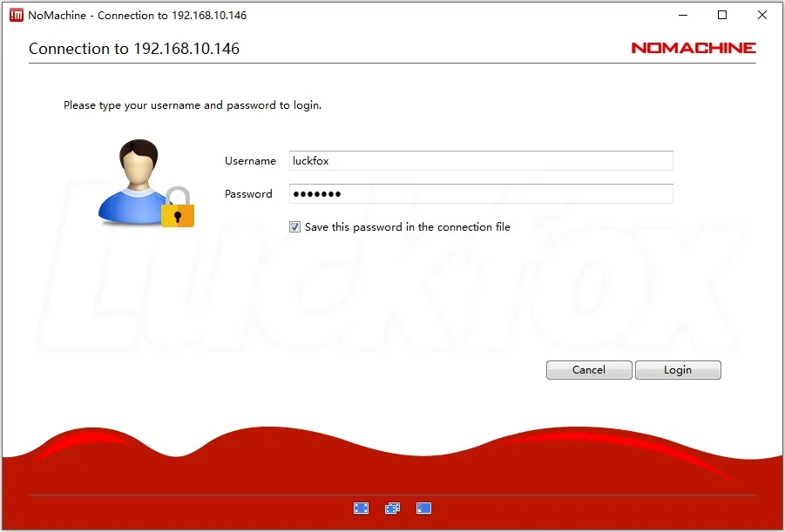The image size is (785, 532).
Task: Click the user avatar with padlock image
Action: (146, 183)
